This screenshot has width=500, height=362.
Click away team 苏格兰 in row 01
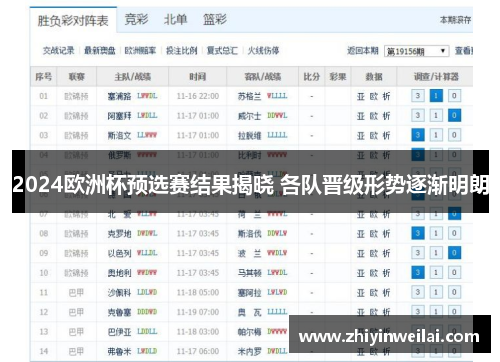pos(249,97)
